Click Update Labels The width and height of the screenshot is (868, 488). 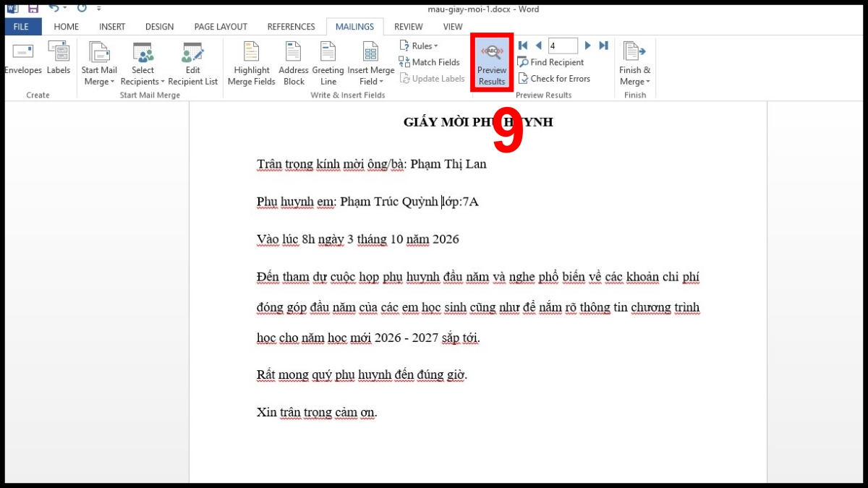(x=432, y=79)
